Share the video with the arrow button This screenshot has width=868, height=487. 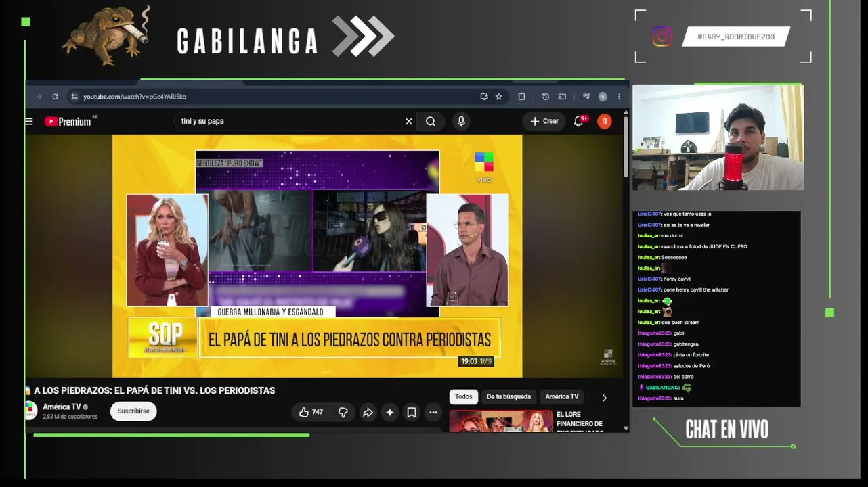[368, 412]
